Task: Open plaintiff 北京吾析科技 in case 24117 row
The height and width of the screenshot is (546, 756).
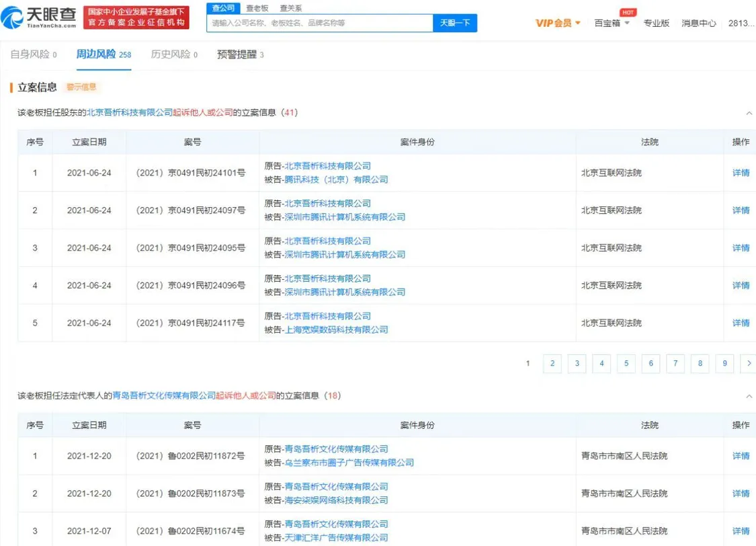Action: pos(327,317)
